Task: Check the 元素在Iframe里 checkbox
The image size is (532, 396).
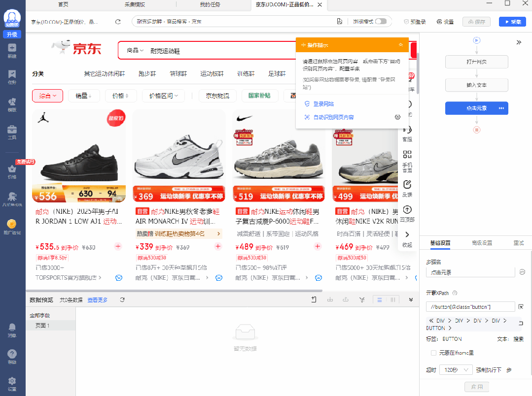Action: tap(433, 353)
